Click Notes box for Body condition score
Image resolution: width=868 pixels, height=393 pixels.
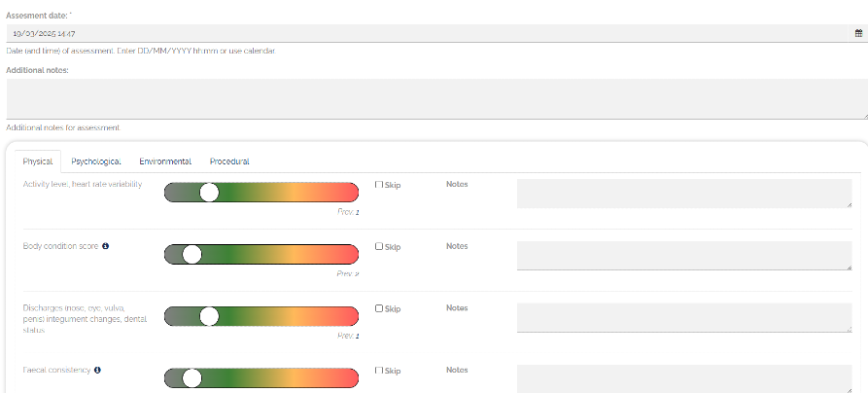click(x=683, y=255)
